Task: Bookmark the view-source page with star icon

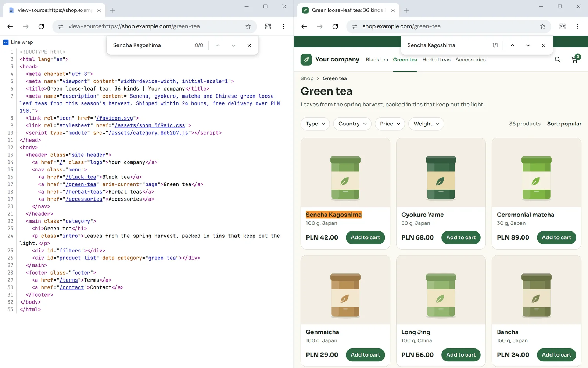Action: (x=248, y=26)
